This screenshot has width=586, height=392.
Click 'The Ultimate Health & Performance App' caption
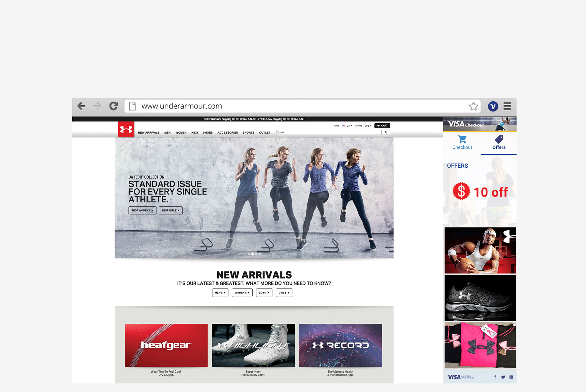(340, 373)
